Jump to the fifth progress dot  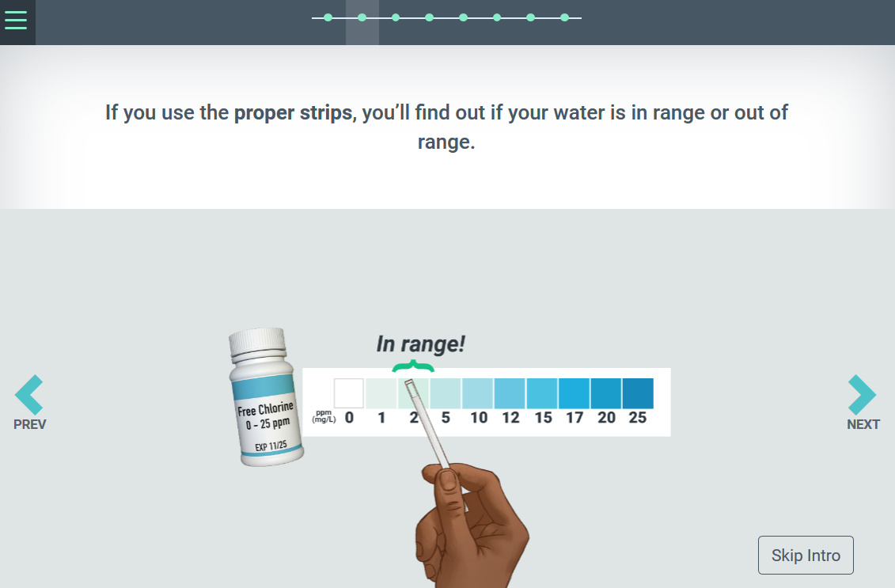click(x=463, y=17)
